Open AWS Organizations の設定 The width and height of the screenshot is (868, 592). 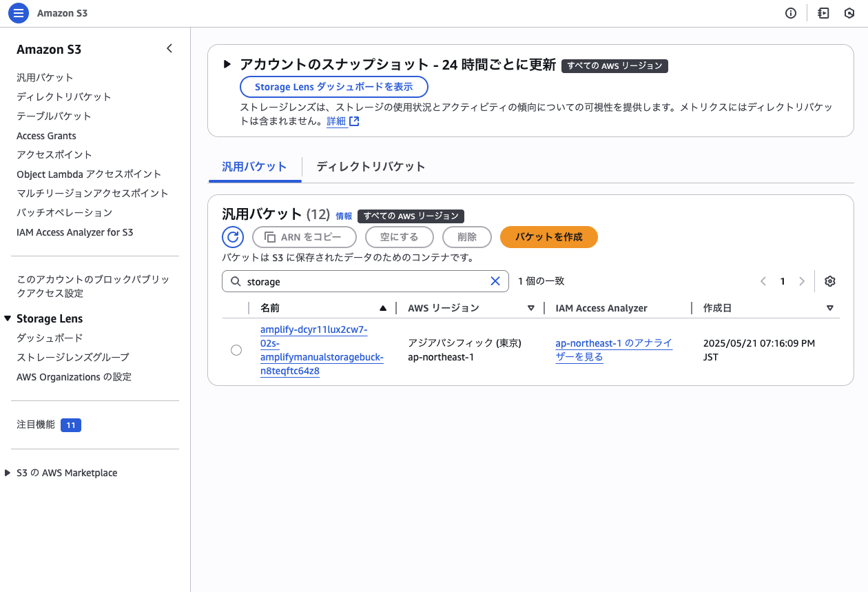(74, 377)
